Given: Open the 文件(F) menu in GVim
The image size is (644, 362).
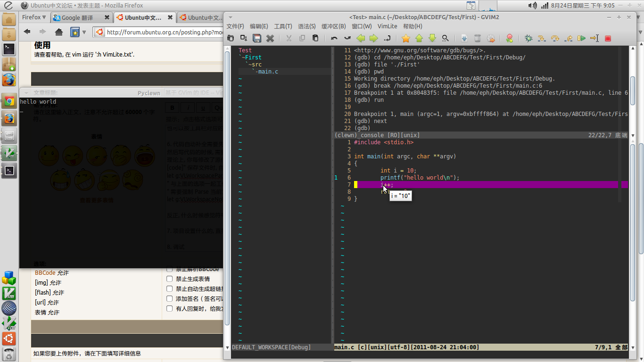Looking at the screenshot, I should [x=235, y=26].
